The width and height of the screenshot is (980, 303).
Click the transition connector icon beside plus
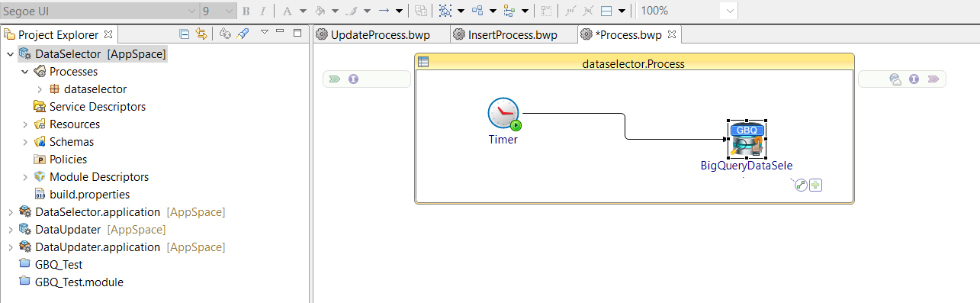[x=800, y=185]
